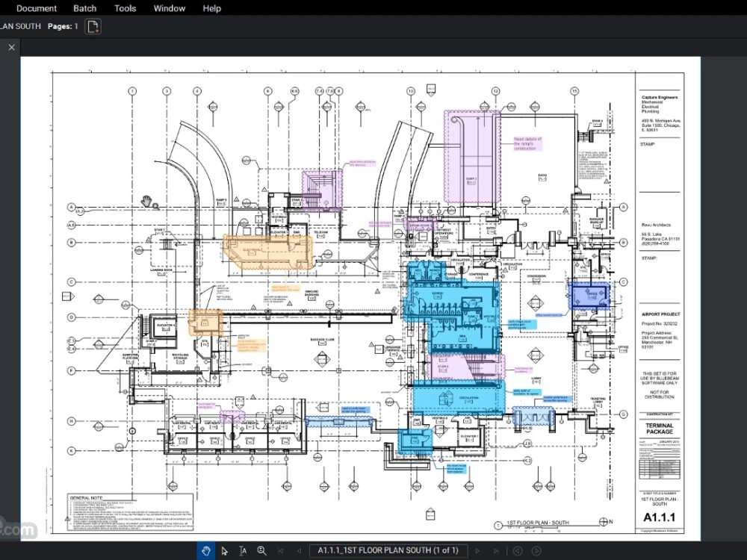Click the 'BAGGAGE CLAIM' room label
Screen dimensions: 747x560
[x=322, y=340]
